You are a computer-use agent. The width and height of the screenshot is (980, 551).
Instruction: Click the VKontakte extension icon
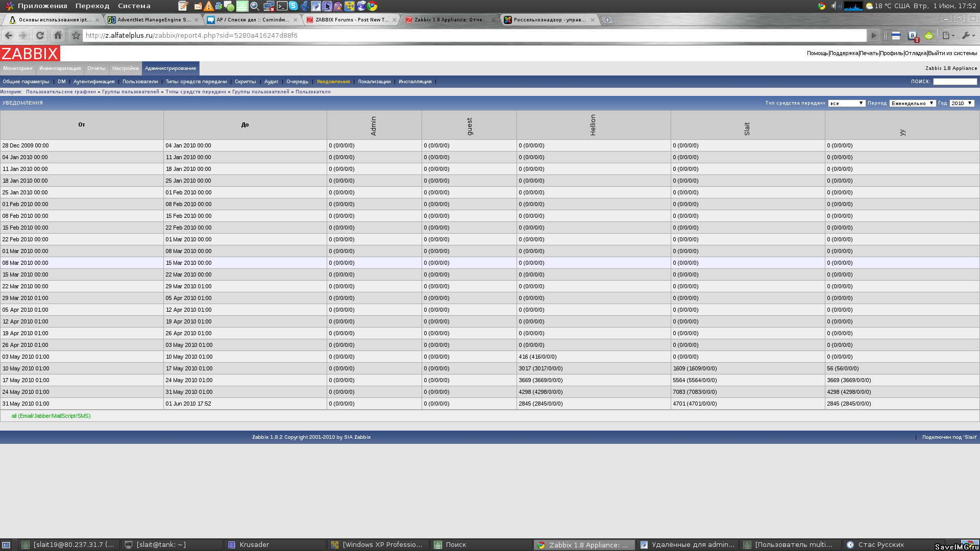(913, 35)
